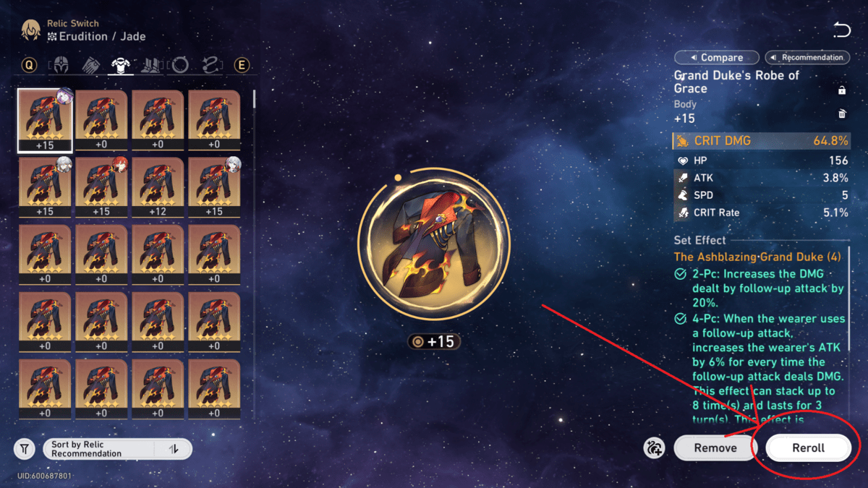
Task: Select the Head relic slot tab
Action: click(x=62, y=65)
